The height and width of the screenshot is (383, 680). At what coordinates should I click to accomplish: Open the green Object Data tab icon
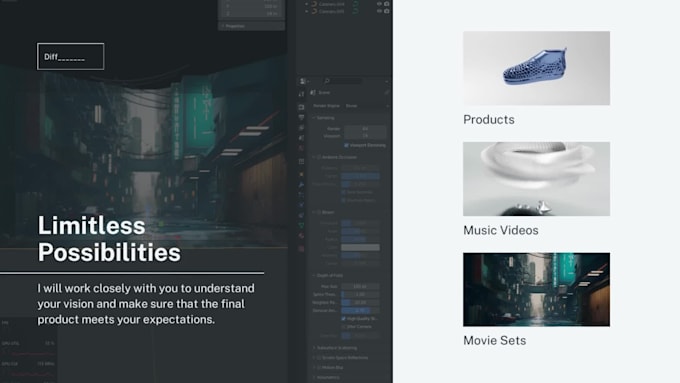(x=301, y=226)
